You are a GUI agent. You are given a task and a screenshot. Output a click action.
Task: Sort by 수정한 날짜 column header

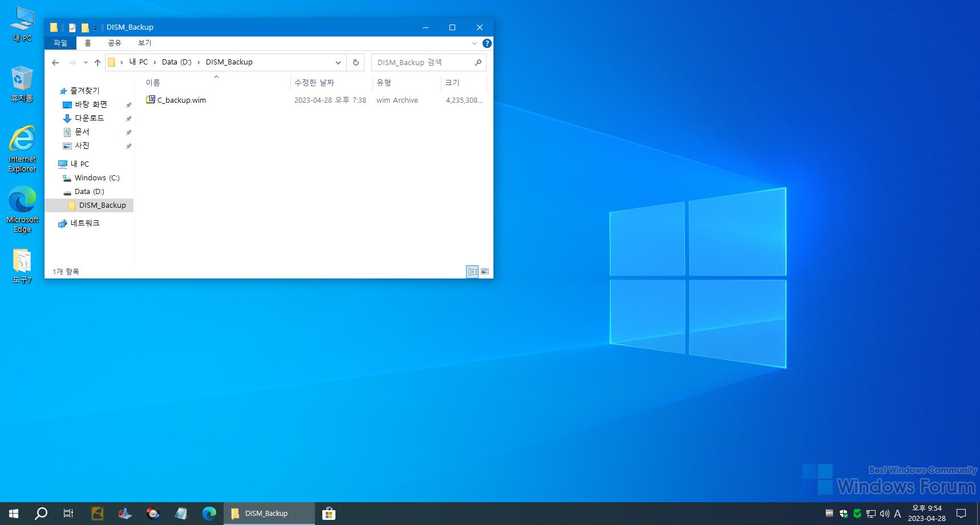click(x=331, y=83)
